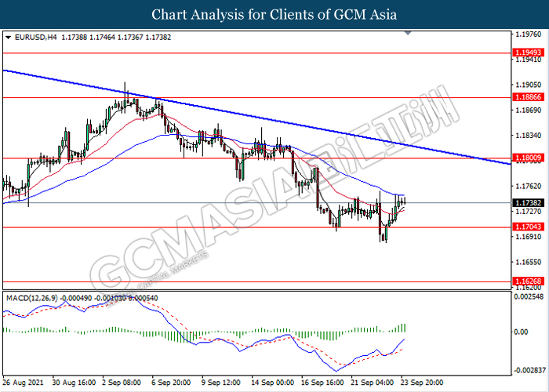Click the dropdown triangle beside EURUSD,H4
This screenshot has height=392, width=549.
(x=9, y=37)
